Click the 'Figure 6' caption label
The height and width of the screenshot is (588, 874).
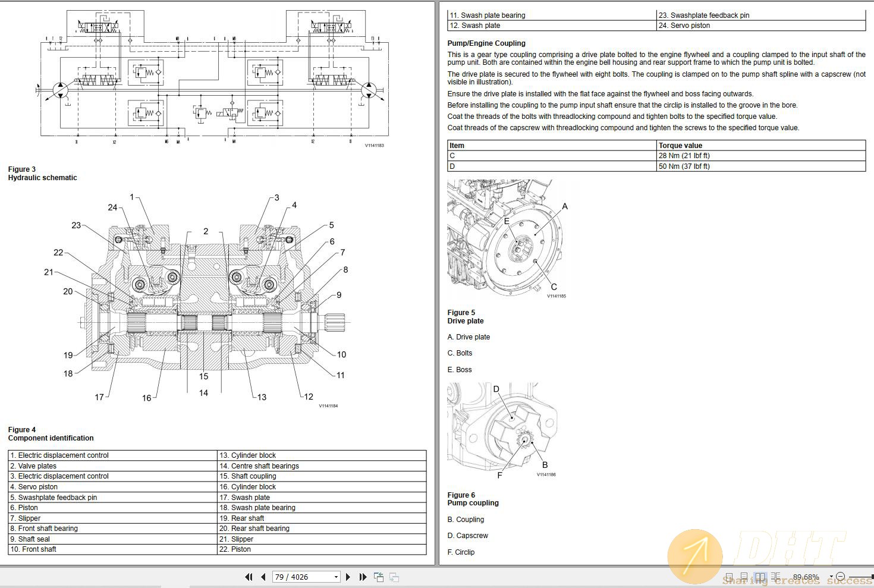coord(461,495)
